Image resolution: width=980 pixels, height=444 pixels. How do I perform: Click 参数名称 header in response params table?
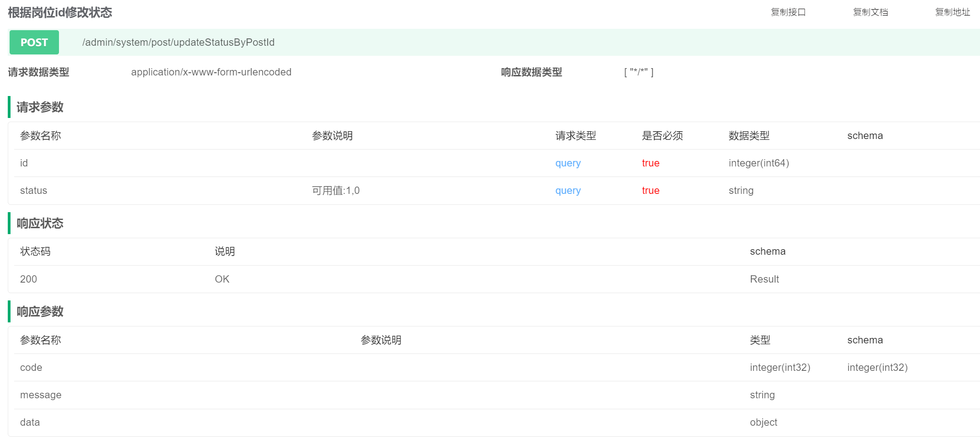click(41, 340)
